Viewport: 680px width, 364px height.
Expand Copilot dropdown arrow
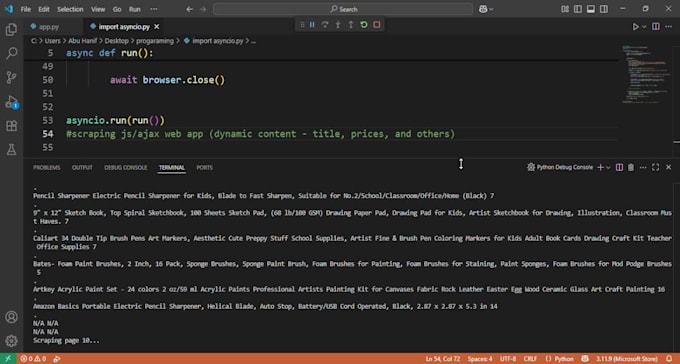(491, 9)
